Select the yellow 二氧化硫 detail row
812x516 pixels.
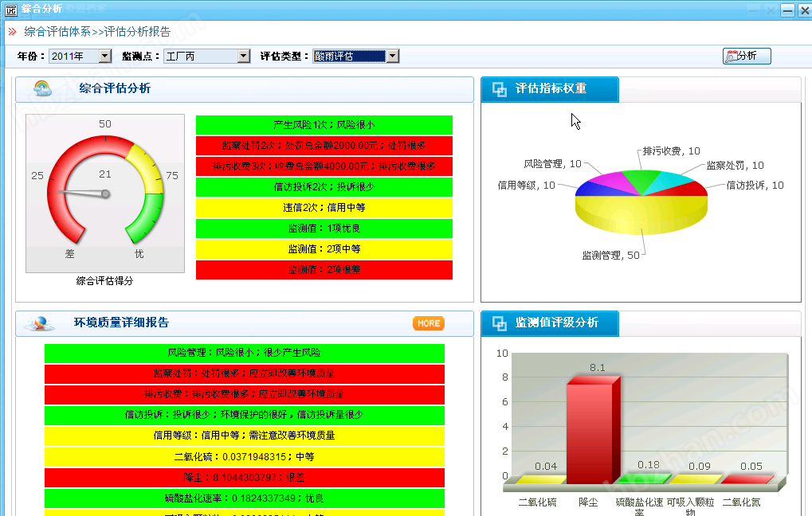tap(244, 457)
